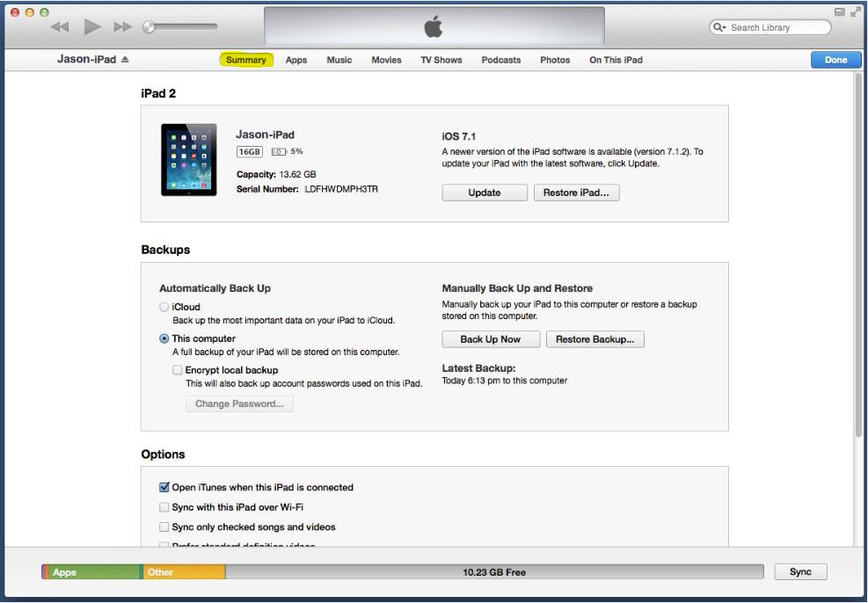
Task: Click the Capacity 13.62 GB label
Action: (x=276, y=174)
